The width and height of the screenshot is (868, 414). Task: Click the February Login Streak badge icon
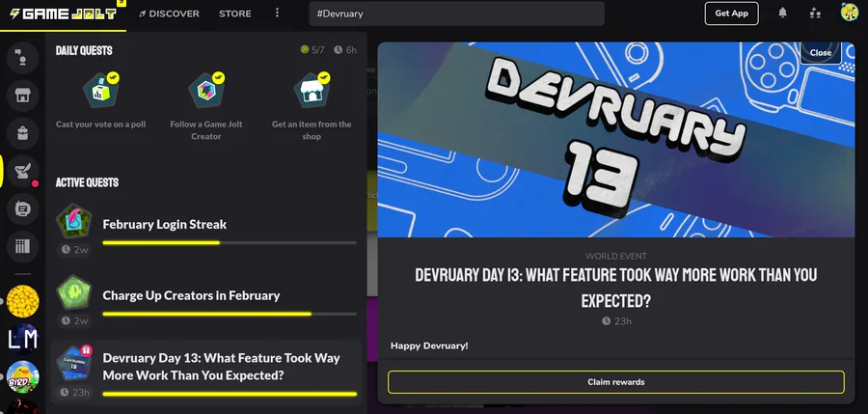(73, 222)
